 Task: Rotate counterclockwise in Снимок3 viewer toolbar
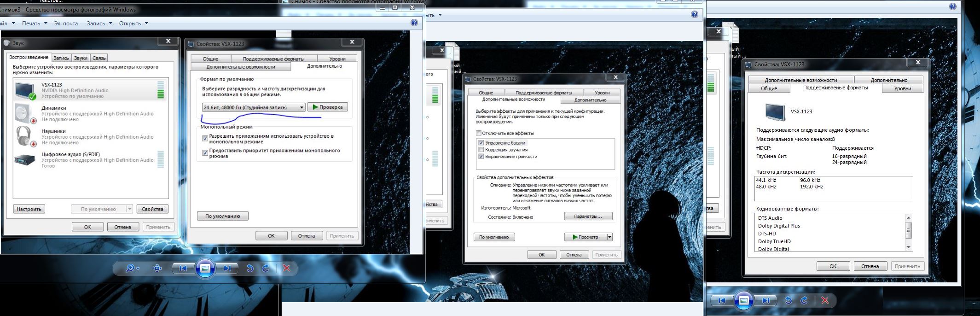pyautogui.click(x=250, y=268)
